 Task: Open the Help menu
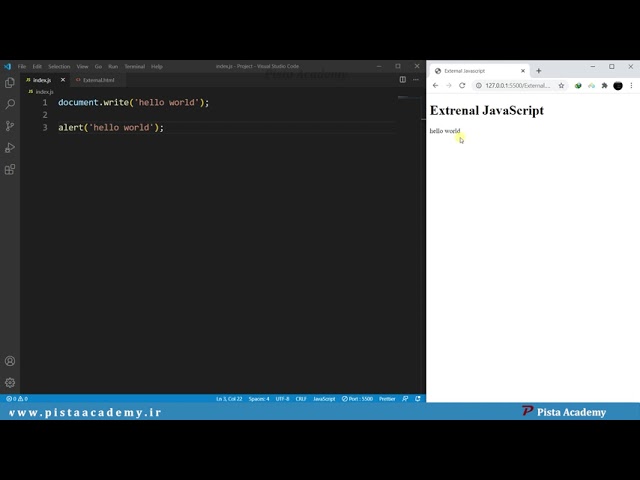(x=157, y=66)
